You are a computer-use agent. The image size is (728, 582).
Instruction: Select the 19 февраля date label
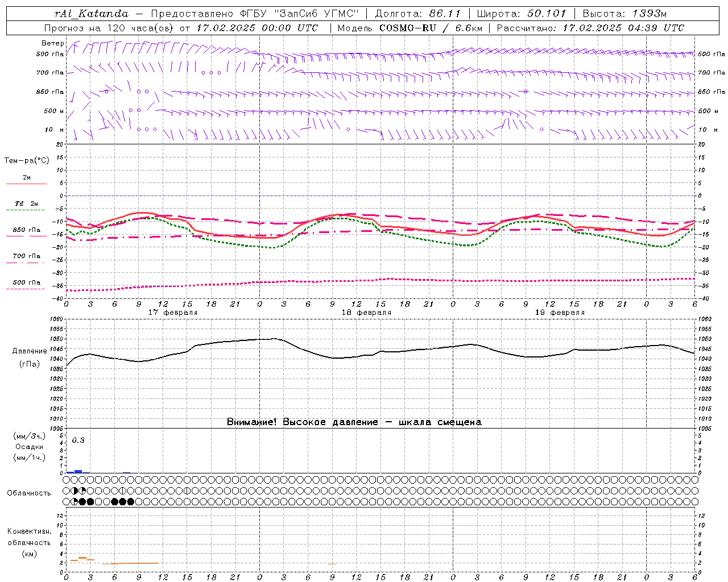[560, 313]
